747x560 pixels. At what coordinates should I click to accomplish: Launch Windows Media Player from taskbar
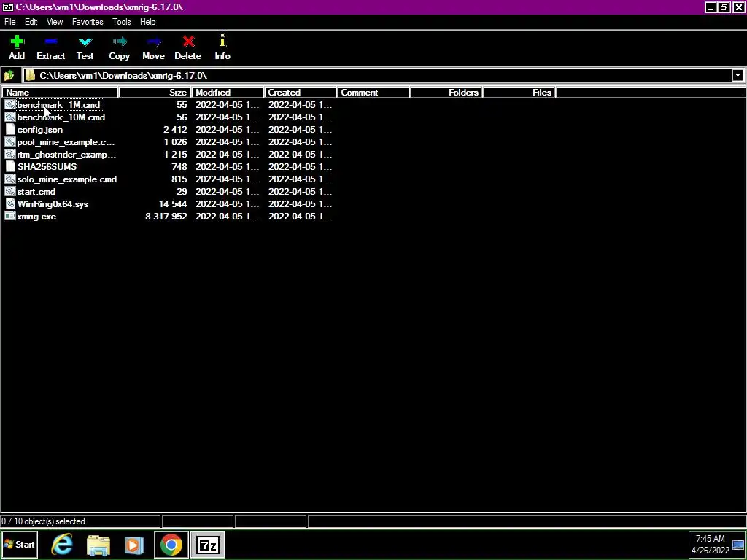[x=134, y=545]
